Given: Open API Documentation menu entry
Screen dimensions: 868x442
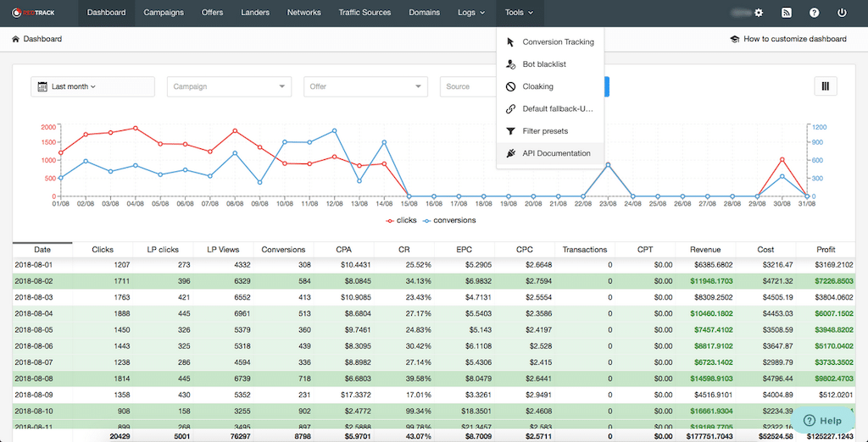Looking at the screenshot, I should pos(556,153).
